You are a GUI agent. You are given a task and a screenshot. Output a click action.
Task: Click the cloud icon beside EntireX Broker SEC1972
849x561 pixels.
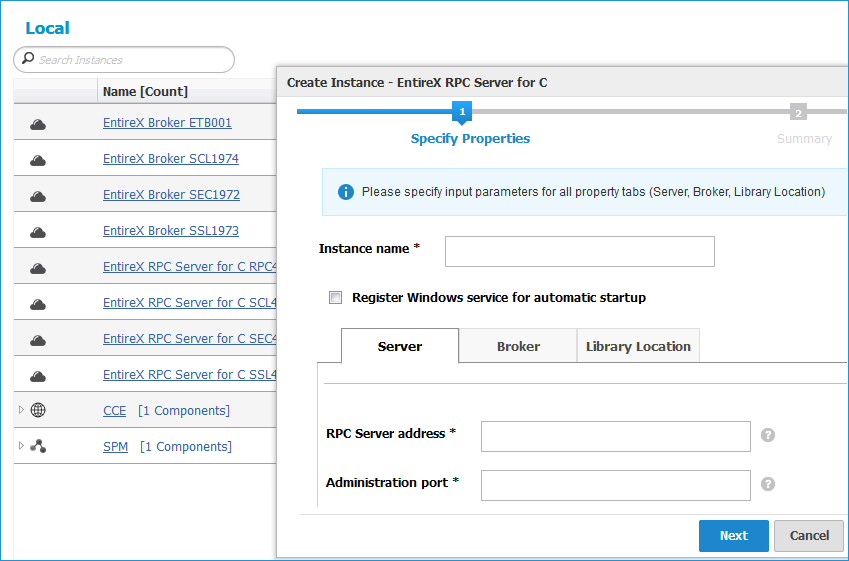pyautogui.click(x=38, y=197)
